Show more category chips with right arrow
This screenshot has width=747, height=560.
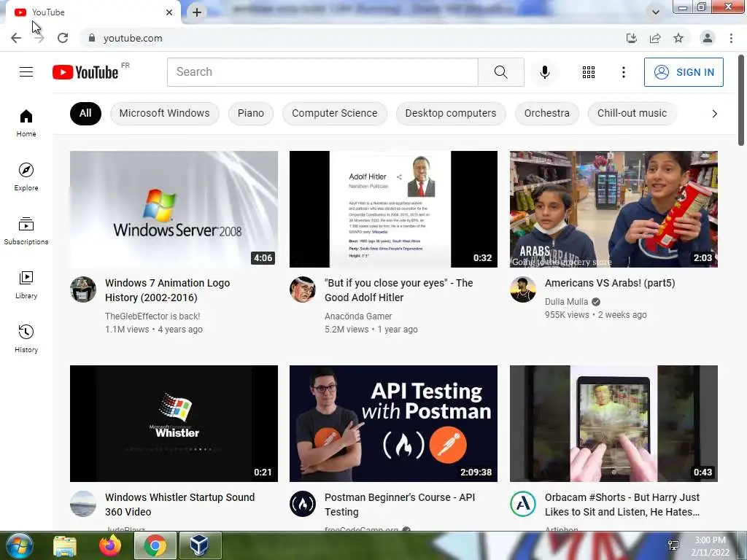click(x=714, y=113)
